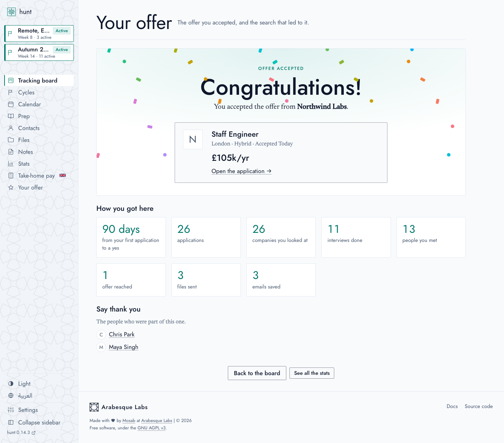Image resolution: width=504 pixels, height=443 pixels.
Task: Click the Settings sliders icon
Action: click(11, 410)
